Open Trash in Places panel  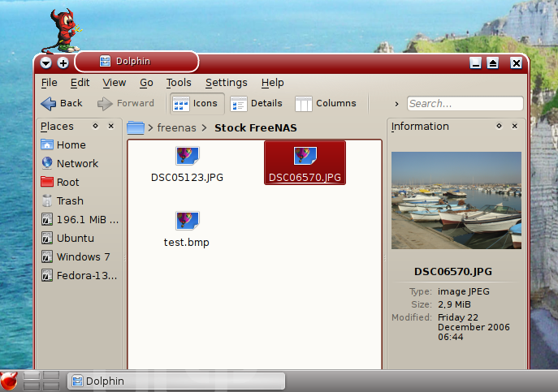tap(69, 201)
